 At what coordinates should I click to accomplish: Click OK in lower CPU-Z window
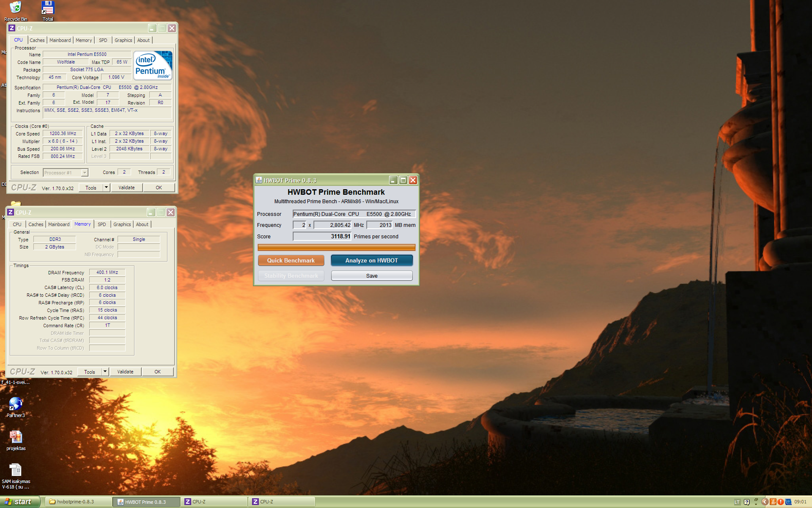[x=158, y=372]
